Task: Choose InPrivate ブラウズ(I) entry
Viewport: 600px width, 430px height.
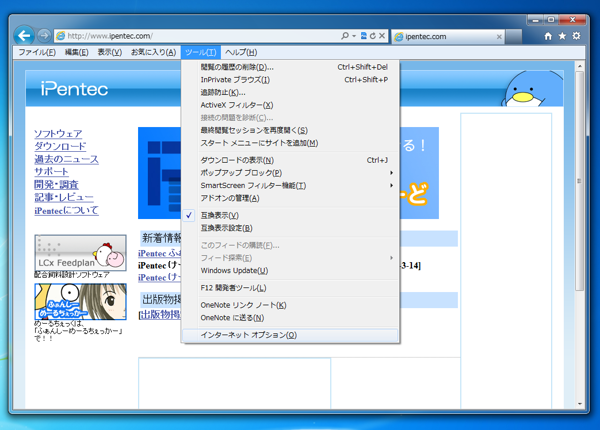Action: pyautogui.click(x=291, y=80)
